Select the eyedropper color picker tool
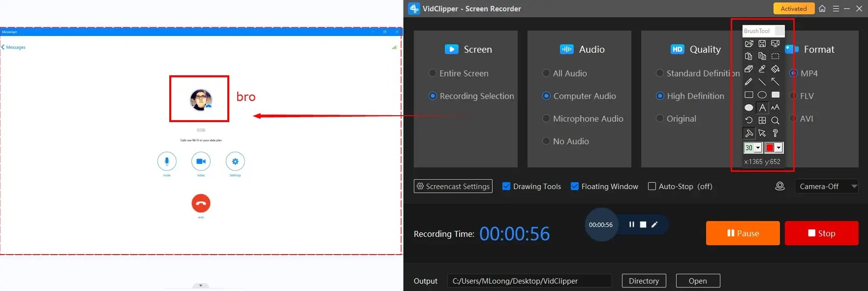Viewport: 868px width, 291px height. [x=762, y=69]
